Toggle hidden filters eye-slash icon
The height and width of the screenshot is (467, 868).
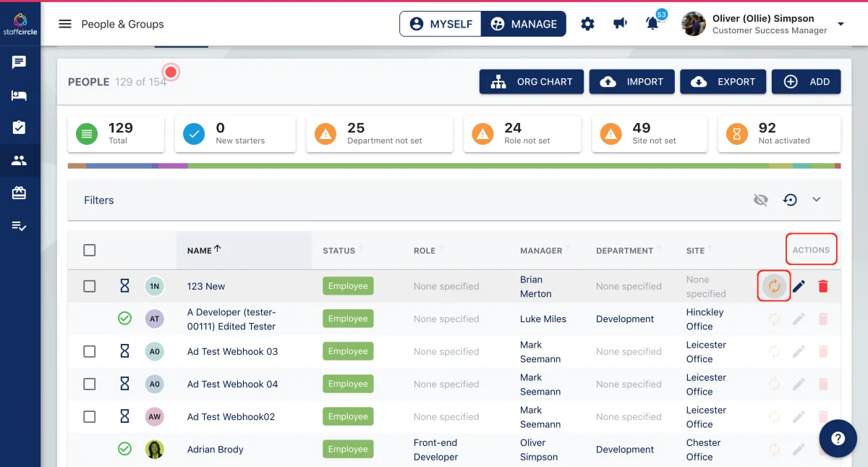pyautogui.click(x=760, y=200)
